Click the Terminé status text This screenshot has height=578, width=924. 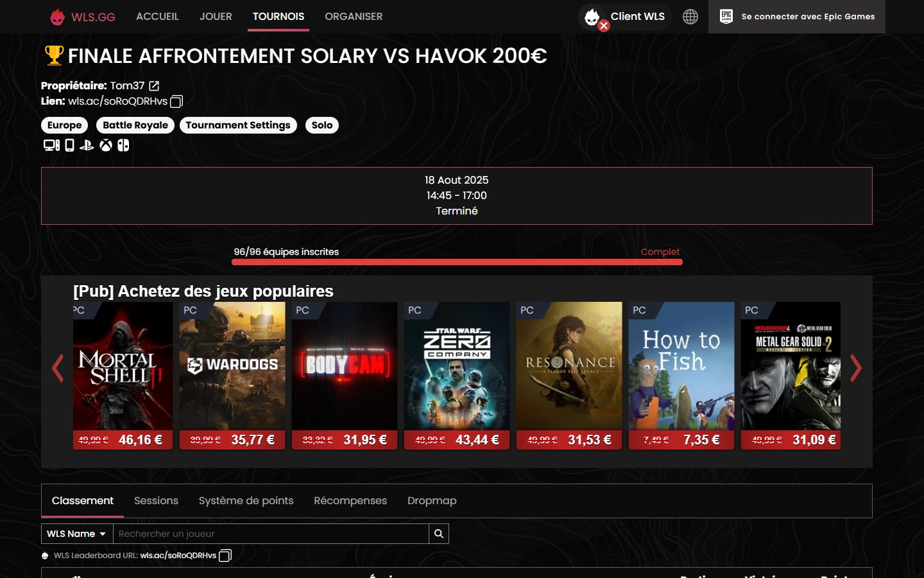point(457,211)
